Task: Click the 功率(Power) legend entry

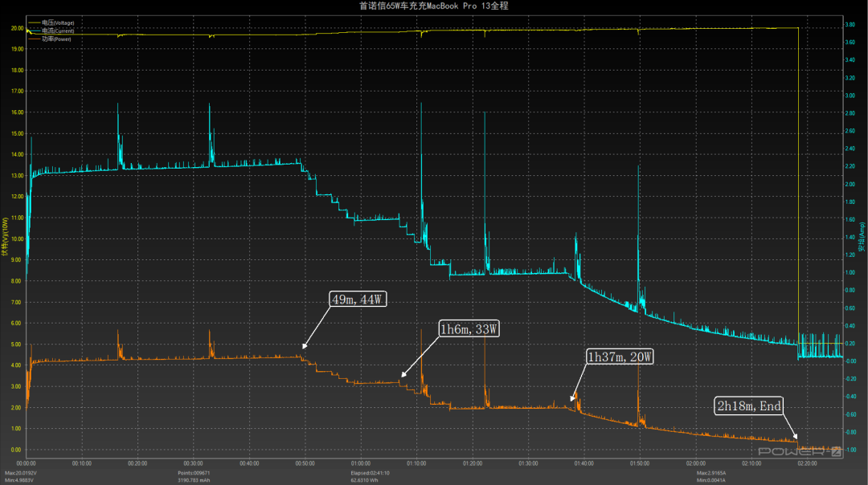Action: [x=56, y=39]
